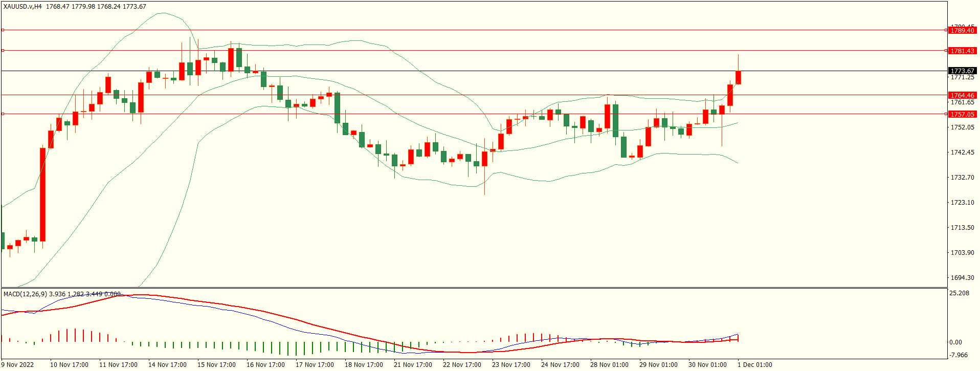Click the 28 Nov 01:00 time label
Image resolution: width=980 pixels, height=371 pixels.
(x=609, y=365)
